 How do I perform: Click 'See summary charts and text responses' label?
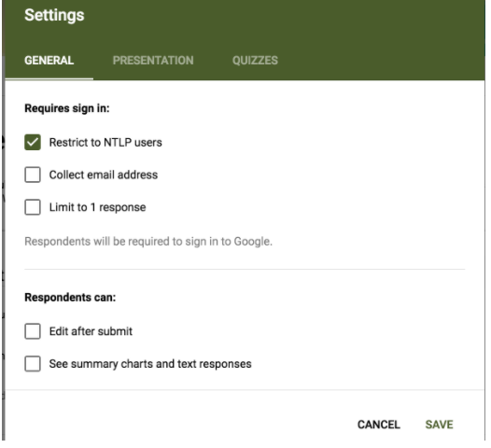150,364
